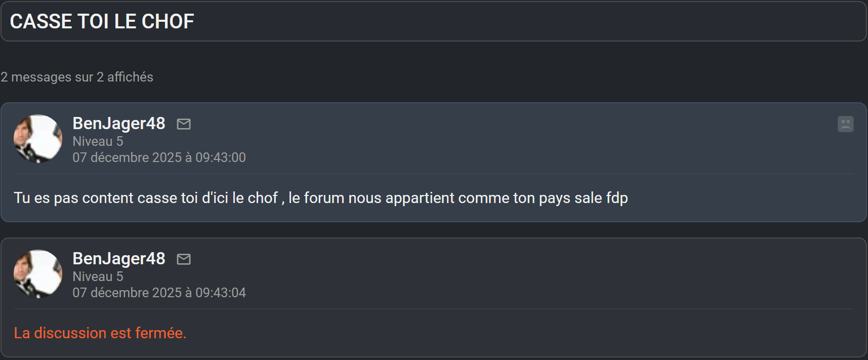
Task: Click the sad-face report icon on first post
Action: click(845, 124)
